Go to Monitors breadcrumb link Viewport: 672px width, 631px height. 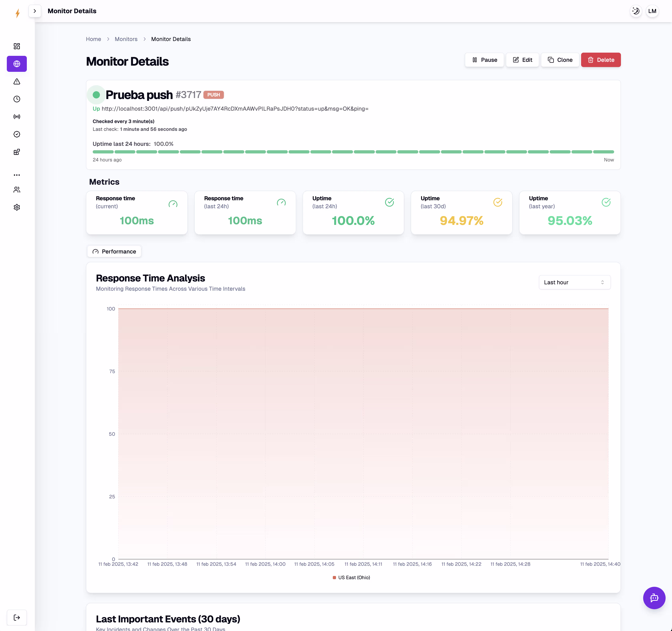[x=126, y=39]
